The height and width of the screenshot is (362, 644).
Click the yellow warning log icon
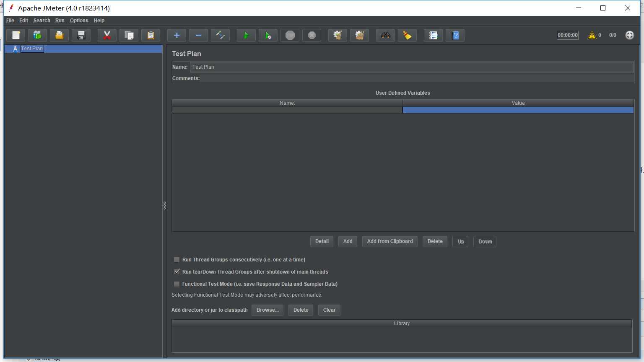click(x=592, y=35)
